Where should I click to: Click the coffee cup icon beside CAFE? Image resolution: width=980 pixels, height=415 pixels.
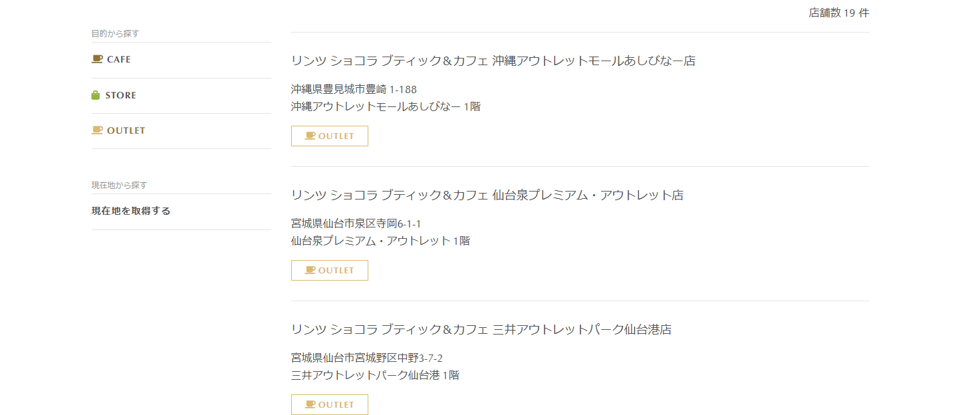click(x=97, y=59)
